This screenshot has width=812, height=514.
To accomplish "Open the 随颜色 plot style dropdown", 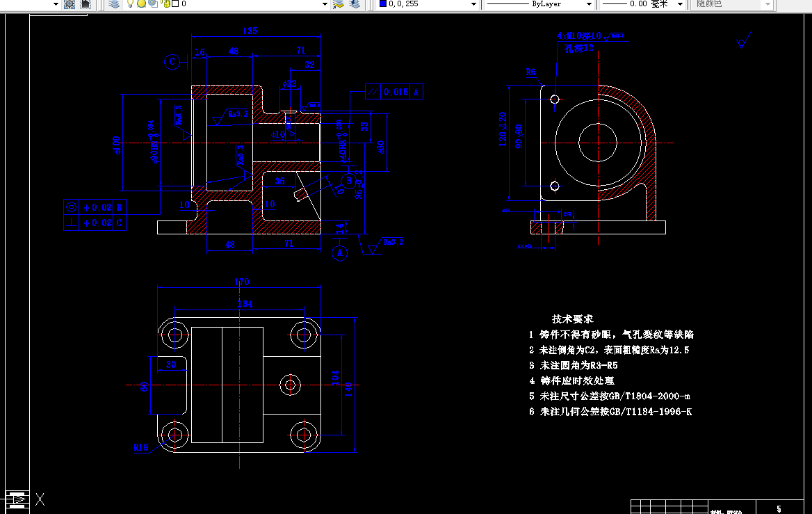I will tap(768, 5).
